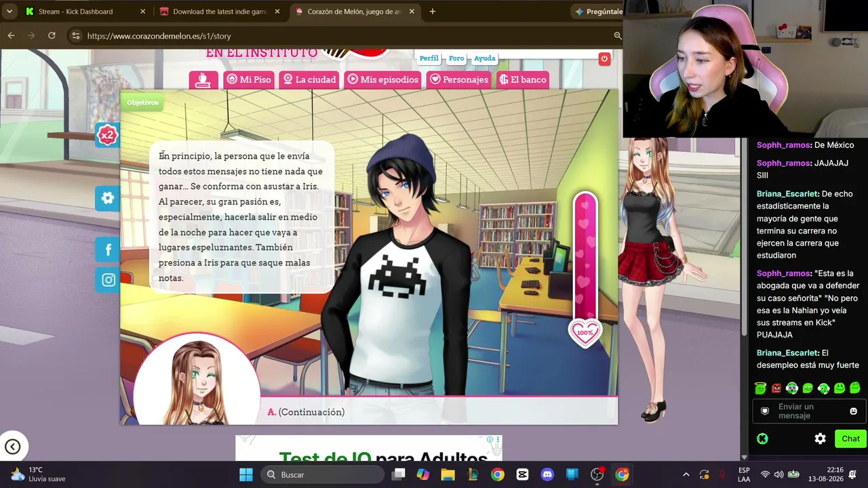The width and height of the screenshot is (868, 488).
Task: Click the Pregúntale Gemini button
Action: (x=599, y=12)
